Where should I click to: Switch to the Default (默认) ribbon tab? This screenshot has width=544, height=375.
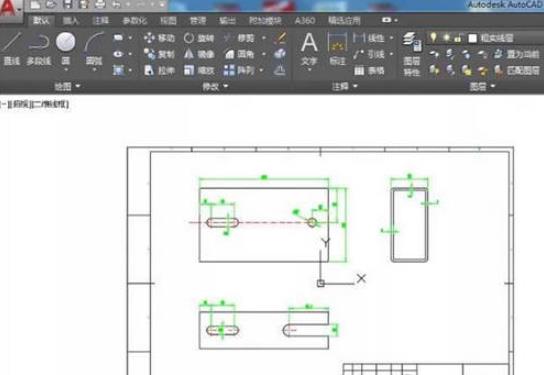tap(41, 20)
